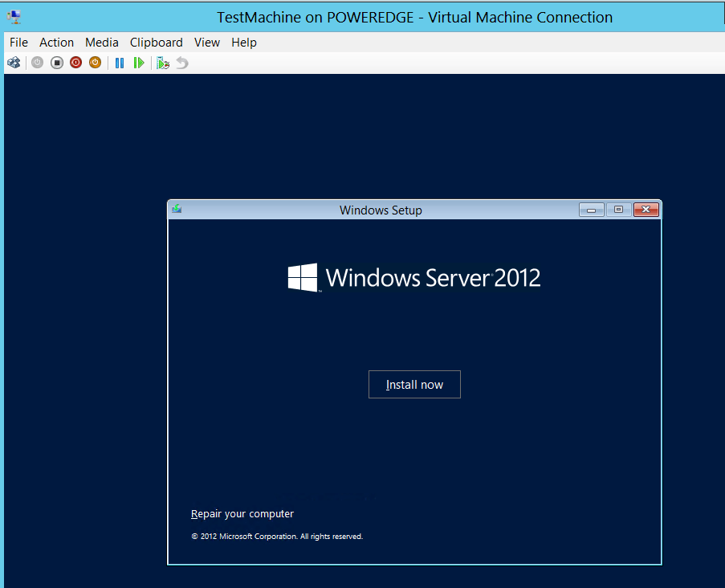Click the Windows Setup title text
This screenshot has height=588, width=725.
[x=381, y=210]
